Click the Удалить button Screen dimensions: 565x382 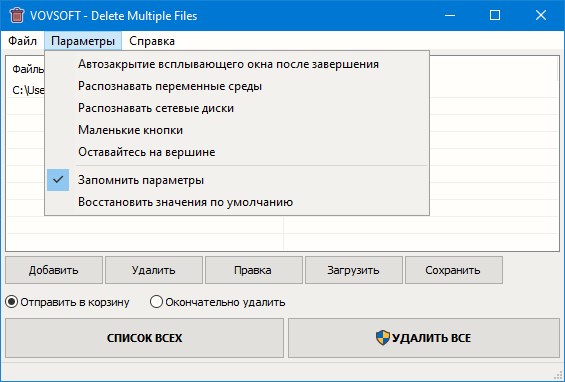[154, 270]
